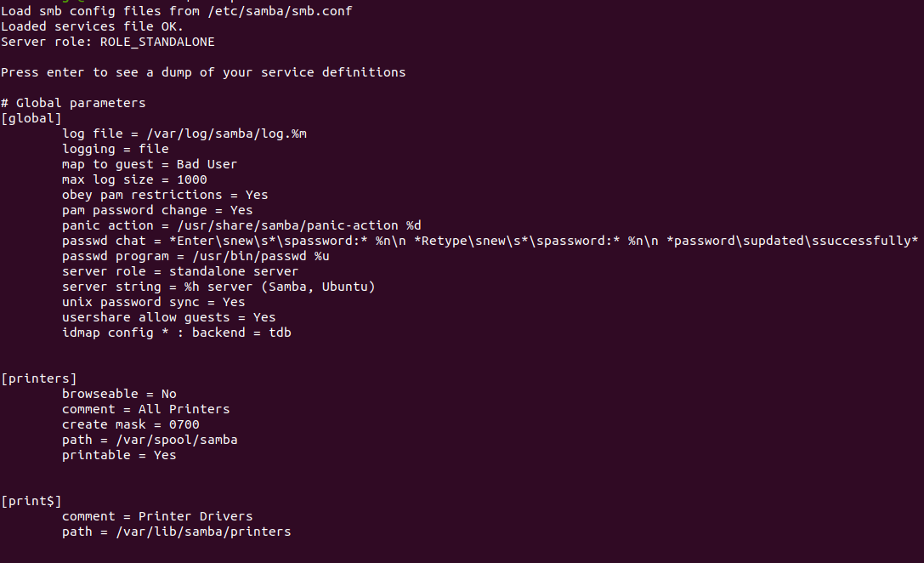The height and width of the screenshot is (563, 924).
Task: Click the 'usershare allow guests' line
Action: (x=169, y=318)
